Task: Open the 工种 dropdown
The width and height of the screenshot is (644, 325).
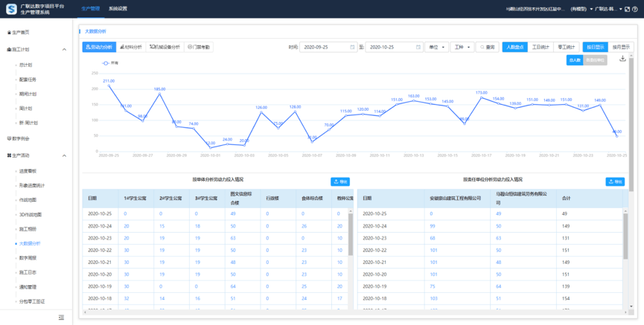Action: click(x=462, y=47)
